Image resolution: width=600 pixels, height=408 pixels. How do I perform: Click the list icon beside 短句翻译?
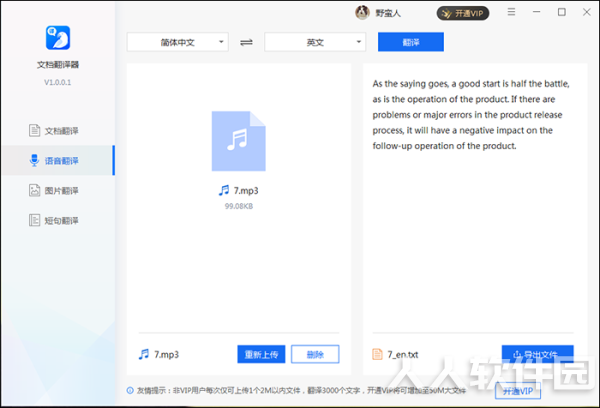(x=34, y=220)
